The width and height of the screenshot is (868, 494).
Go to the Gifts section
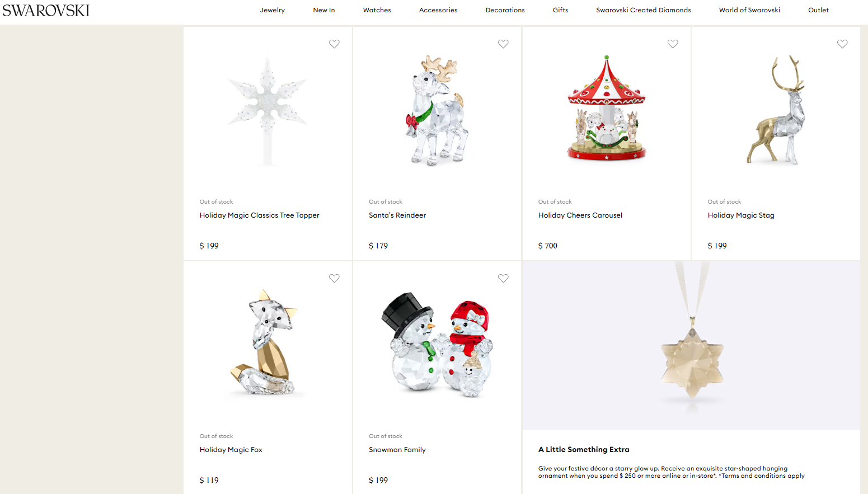(x=561, y=10)
